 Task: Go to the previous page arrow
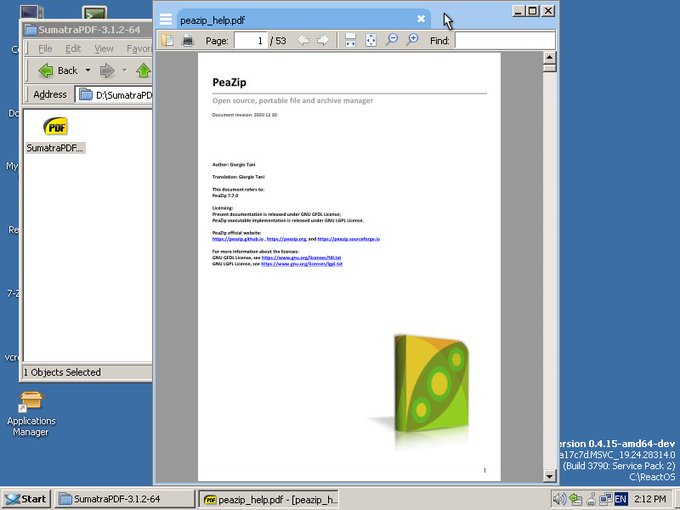tap(303, 40)
